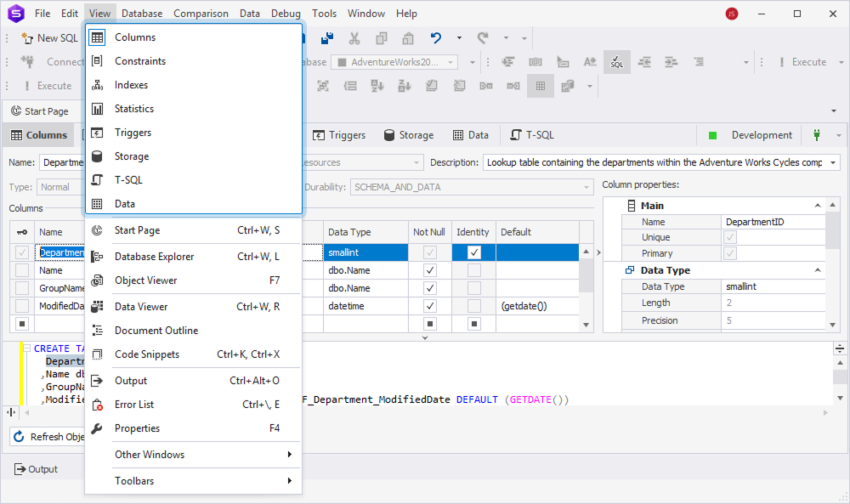Collapse the Main properties section
This screenshot has height=504, width=850.
818,206
